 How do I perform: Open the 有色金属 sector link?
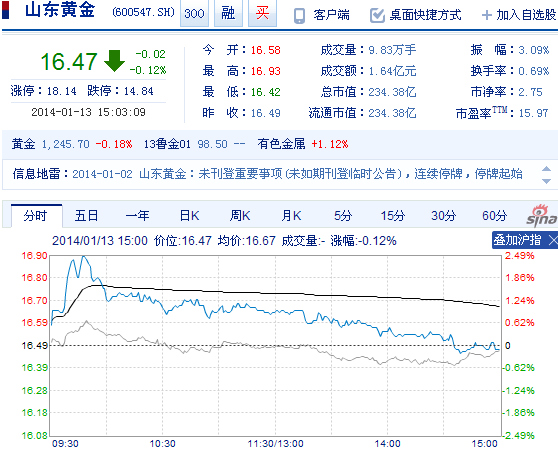(281, 144)
